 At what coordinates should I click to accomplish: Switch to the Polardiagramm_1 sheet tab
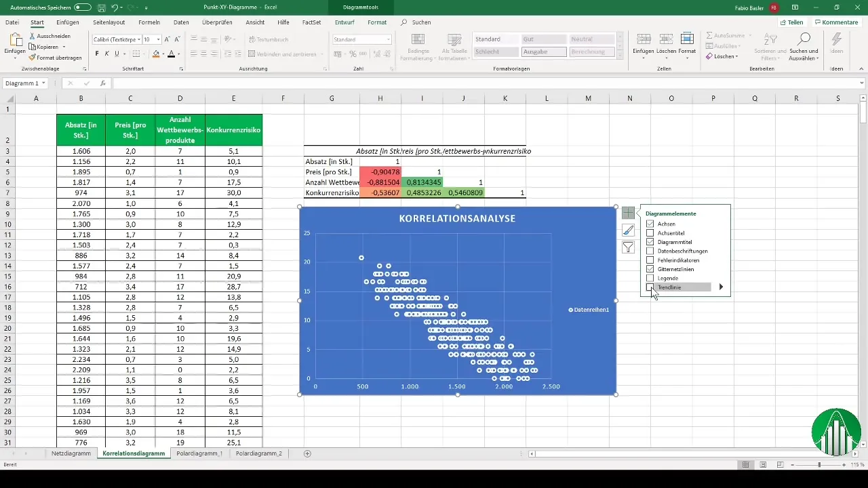[199, 453]
